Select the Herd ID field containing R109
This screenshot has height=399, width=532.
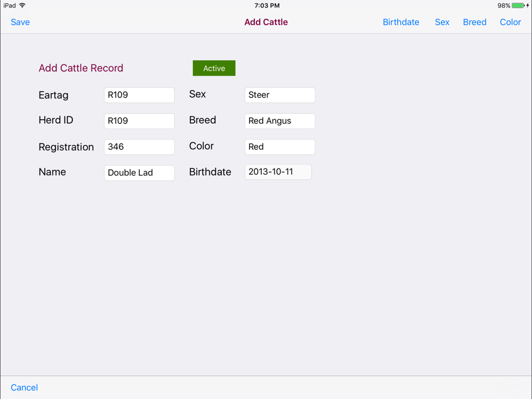click(x=139, y=121)
